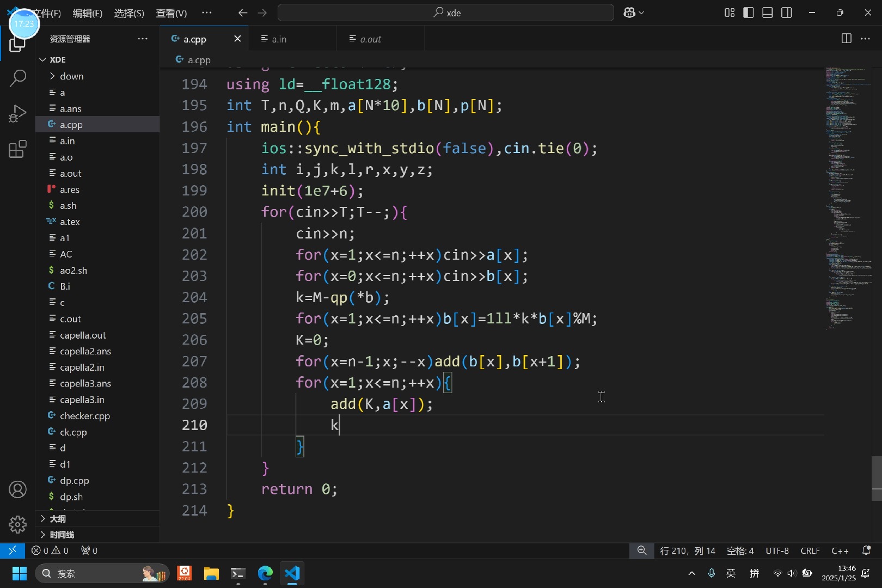882x588 pixels.
Task: Click the xde command center search box
Action: point(445,13)
